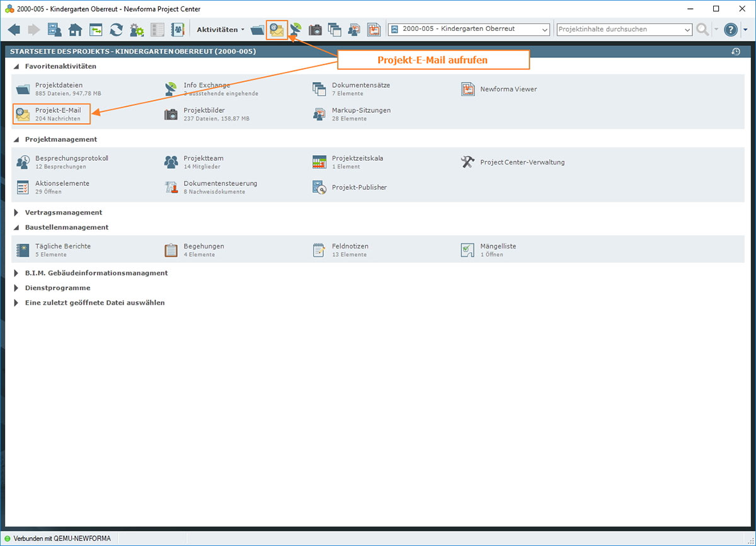Click the greyed forward arrow in toolbar
This screenshot has width=756, height=546.
point(34,30)
